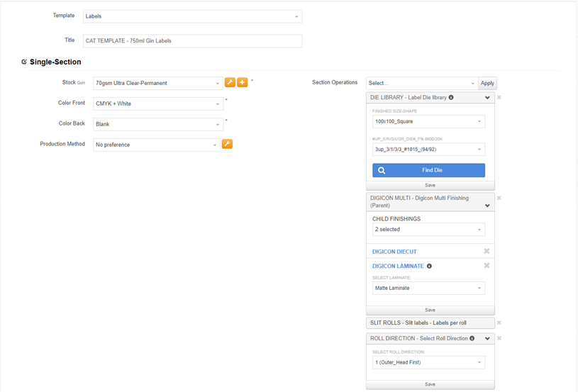Click info icon on ROLL DIRECTION header
This screenshot has width=578, height=392.
[x=472, y=338]
